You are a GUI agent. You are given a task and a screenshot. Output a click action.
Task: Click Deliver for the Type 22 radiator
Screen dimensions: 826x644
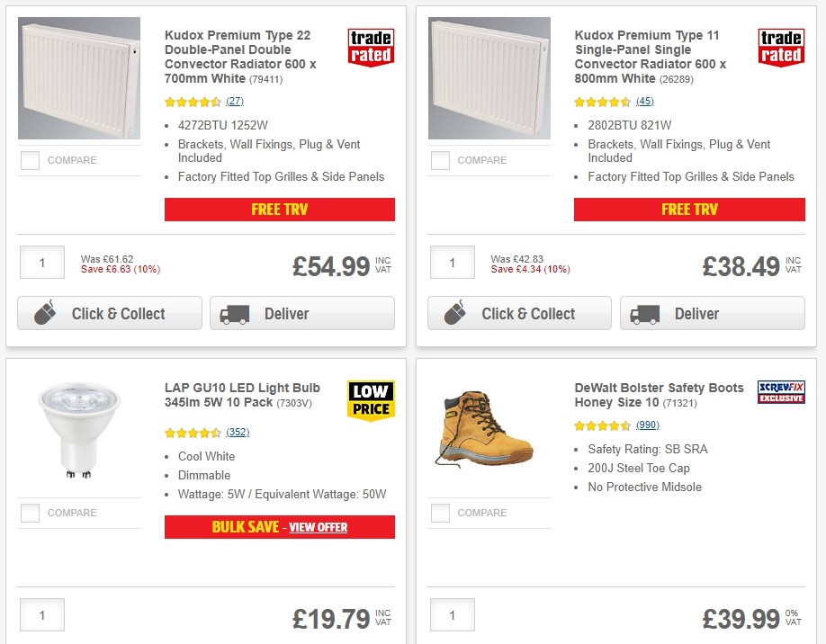click(302, 313)
